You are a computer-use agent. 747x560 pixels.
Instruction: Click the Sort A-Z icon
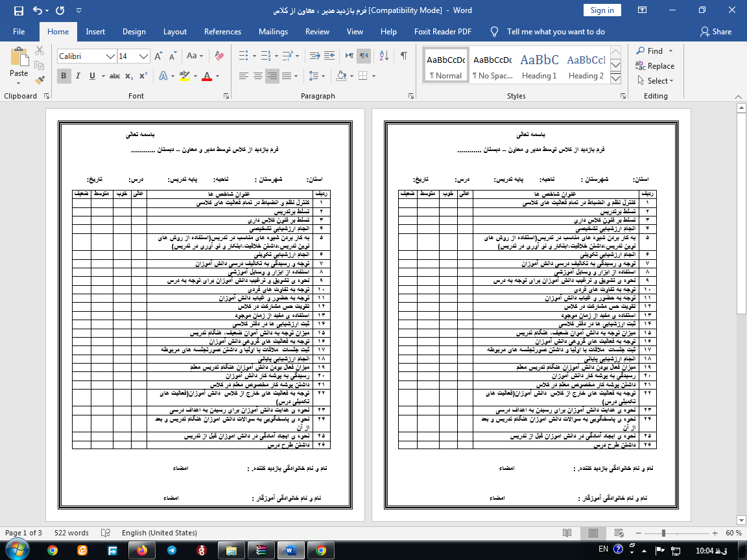pyautogui.click(x=385, y=56)
